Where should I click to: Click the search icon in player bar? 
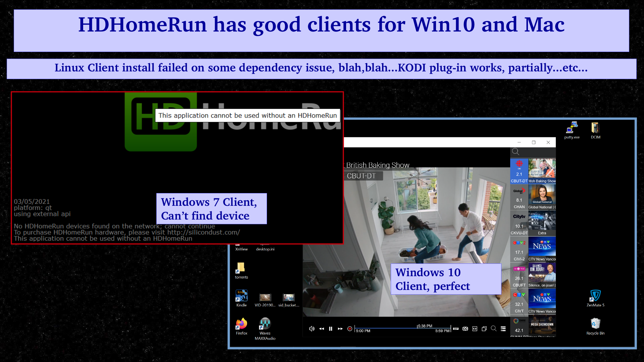(494, 328)
